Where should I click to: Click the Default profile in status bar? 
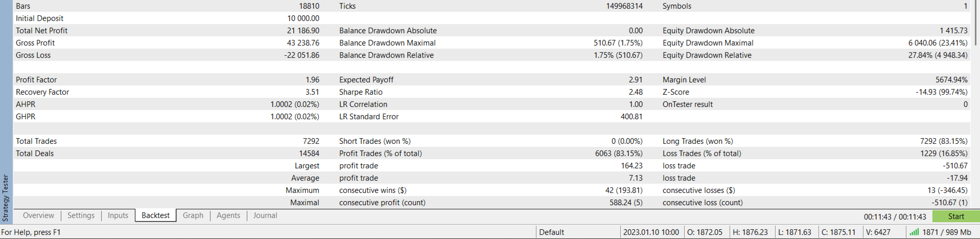[x=552, y=232]
